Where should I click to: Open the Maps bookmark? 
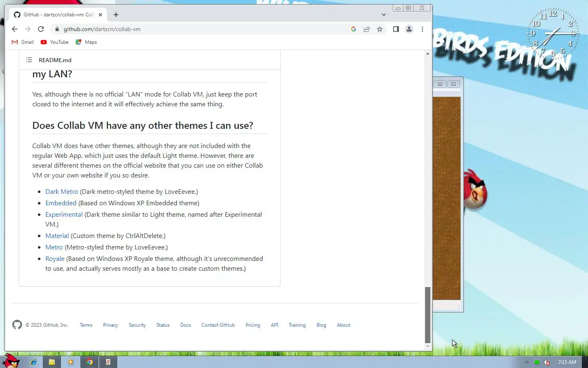pyautogui.click(x=87, y=42)
